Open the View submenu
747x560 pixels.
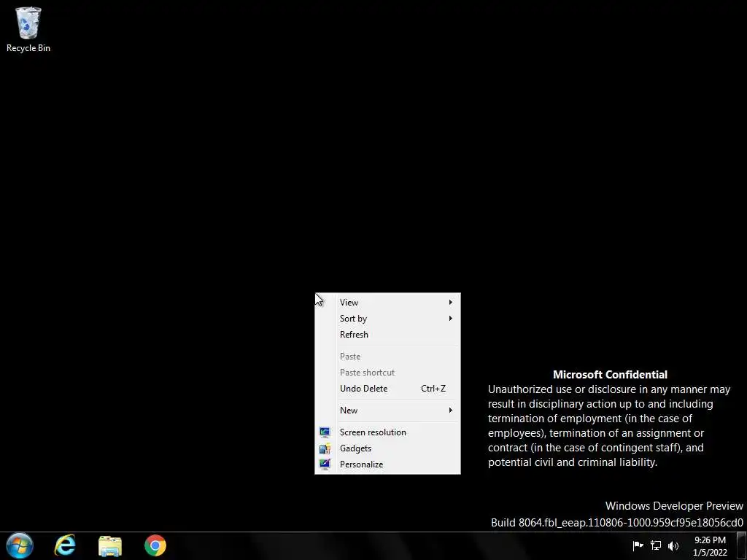(x=387, y=303)
